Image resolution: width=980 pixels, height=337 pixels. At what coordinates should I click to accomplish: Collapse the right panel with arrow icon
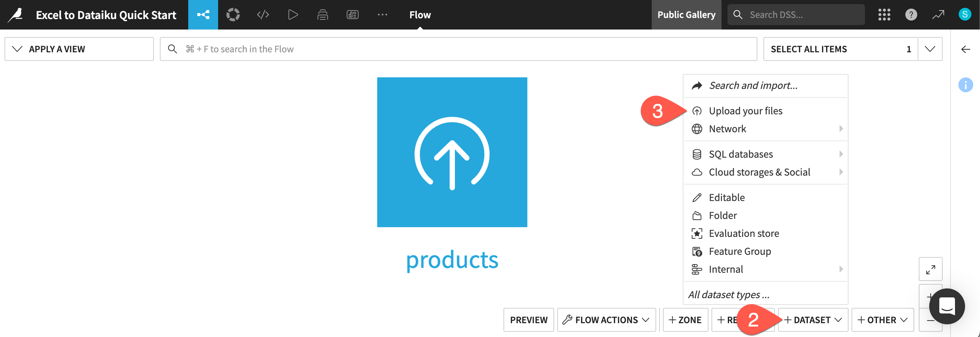(x=965, y=49)
